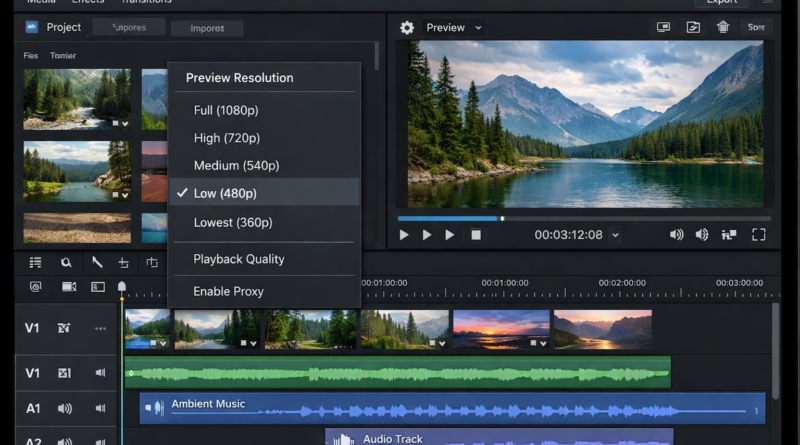Screen dimensions: 800x445
Task: Click the trim/slip tool icon in timeline toolbar
Action: pos(123,263)
